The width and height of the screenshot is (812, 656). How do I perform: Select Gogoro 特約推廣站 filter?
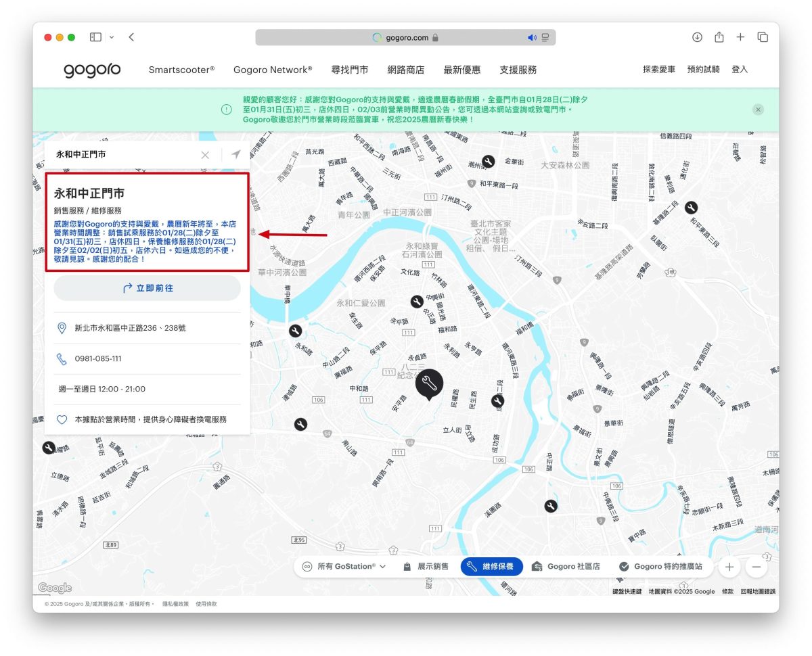(660, 567)
